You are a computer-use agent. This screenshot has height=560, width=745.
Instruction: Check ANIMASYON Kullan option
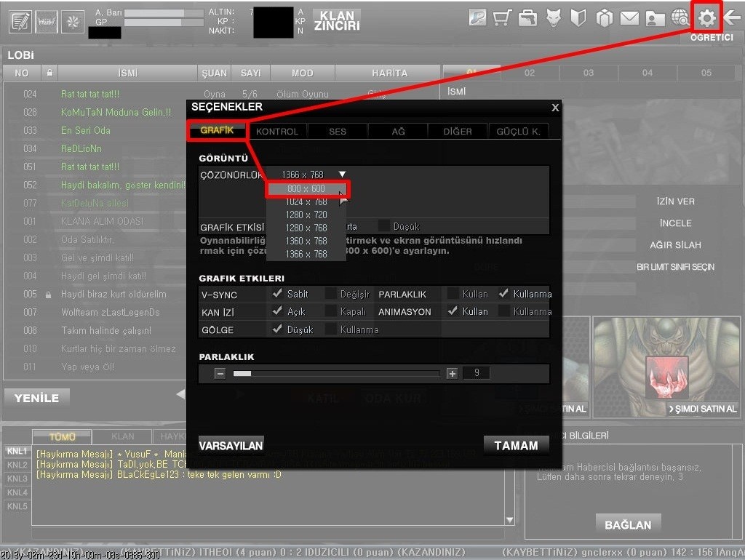coord(453,311)
